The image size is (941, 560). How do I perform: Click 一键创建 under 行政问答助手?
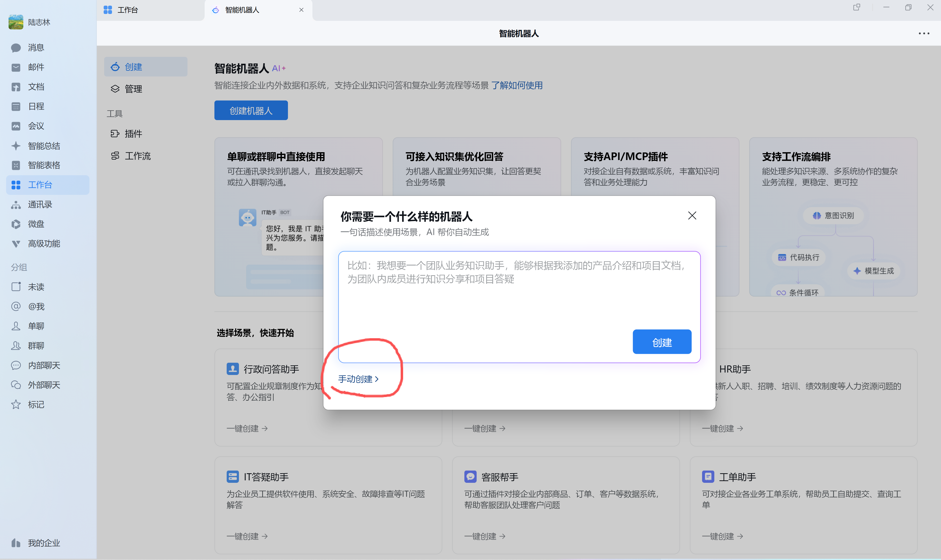tap(247, 428)
